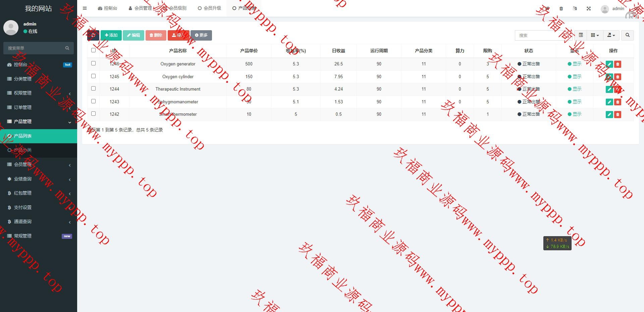Screen dimensions: 644x312
Task: Click the 更多 more button
Action: tap(201, 35)
